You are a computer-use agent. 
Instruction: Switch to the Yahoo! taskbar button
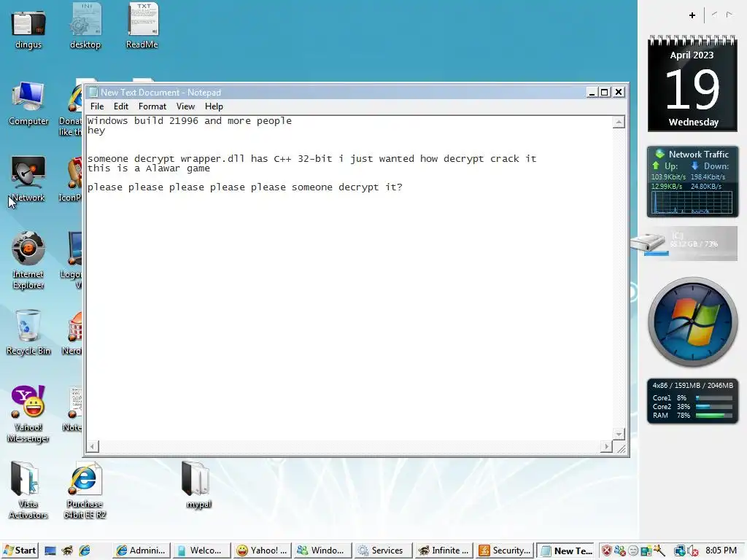click(x=262, y=551)
